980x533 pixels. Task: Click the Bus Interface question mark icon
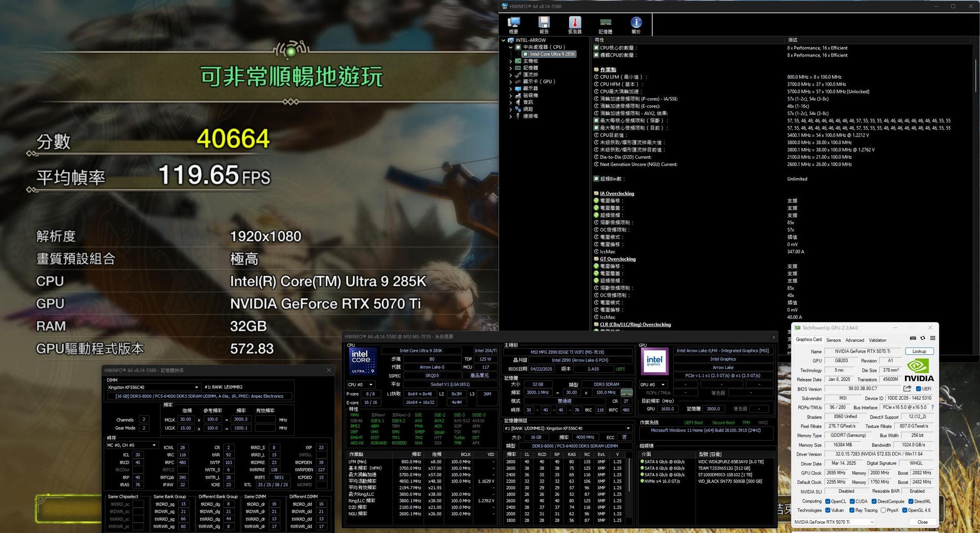coord(933,407)
